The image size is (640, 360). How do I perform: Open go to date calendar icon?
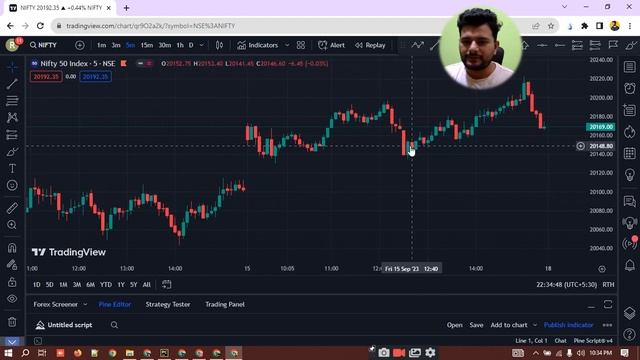click(x=167, y=284)
